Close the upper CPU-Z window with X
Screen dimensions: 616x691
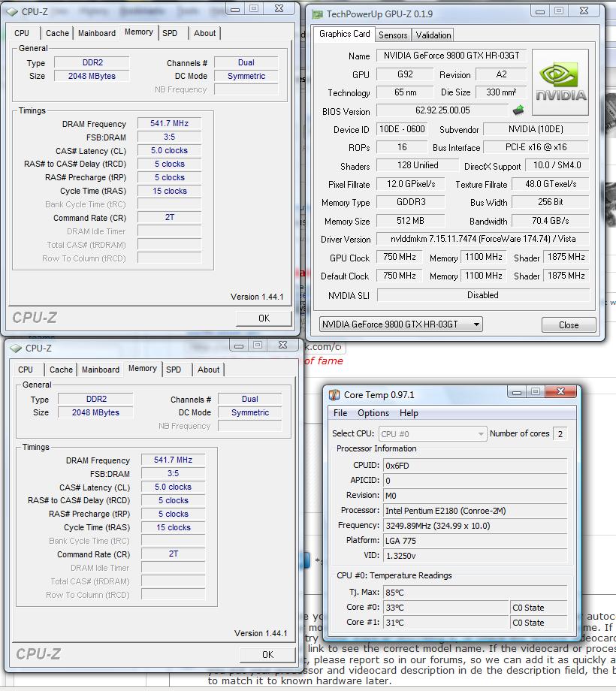[279, 9]
